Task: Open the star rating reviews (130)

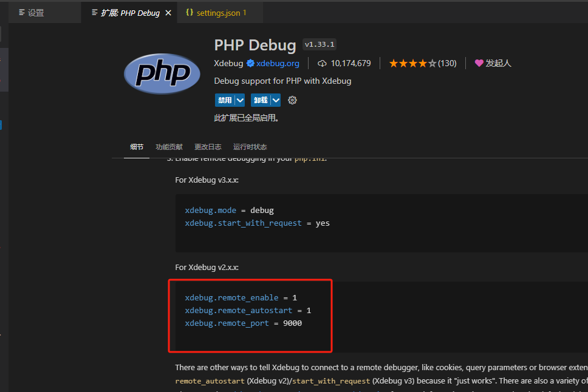Action: pos(423,63)
